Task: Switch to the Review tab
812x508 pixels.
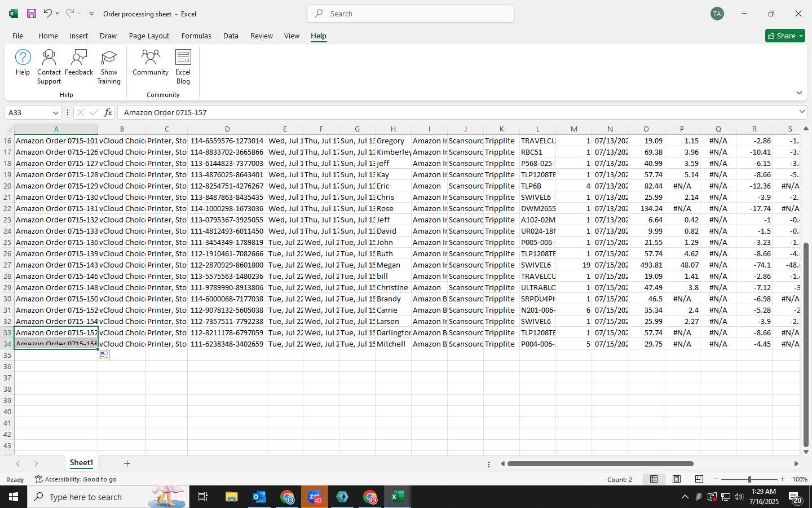Action: 262,36
